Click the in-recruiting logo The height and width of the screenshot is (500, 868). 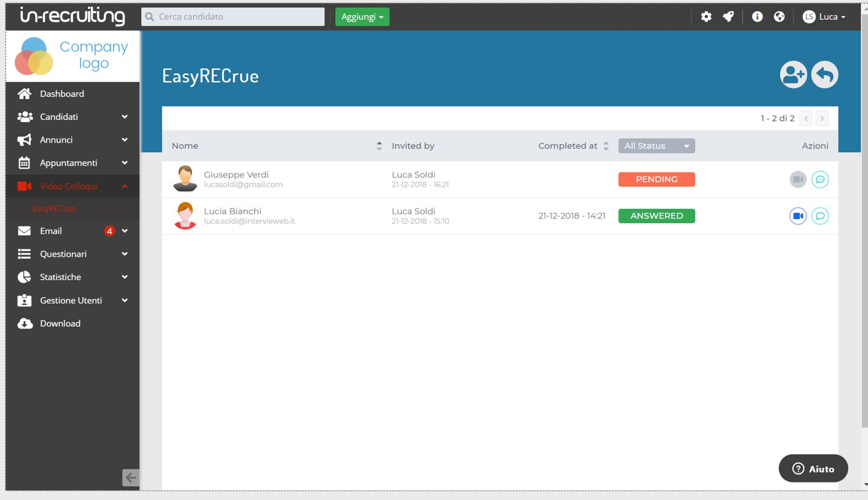[73, 16]
